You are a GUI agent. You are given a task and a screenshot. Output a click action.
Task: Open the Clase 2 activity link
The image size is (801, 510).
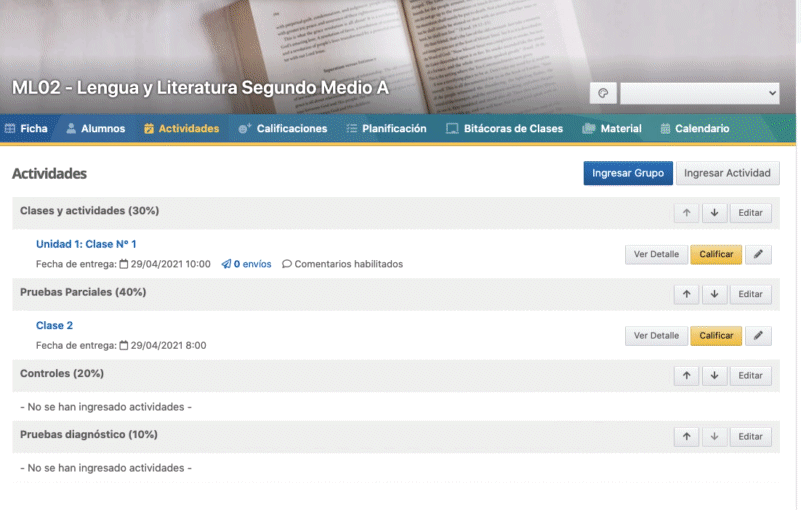[x=54, y=326]
